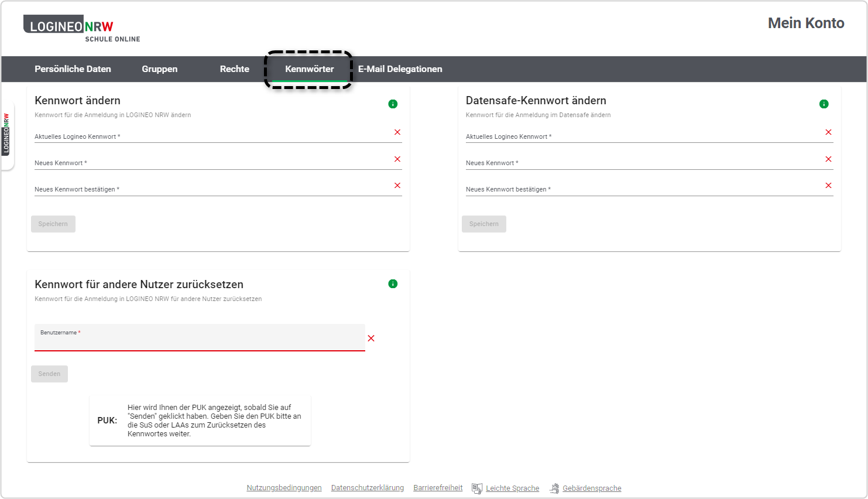Open the Nutzungsbedingungen link
Screen dimensions: 868x499
284,487
